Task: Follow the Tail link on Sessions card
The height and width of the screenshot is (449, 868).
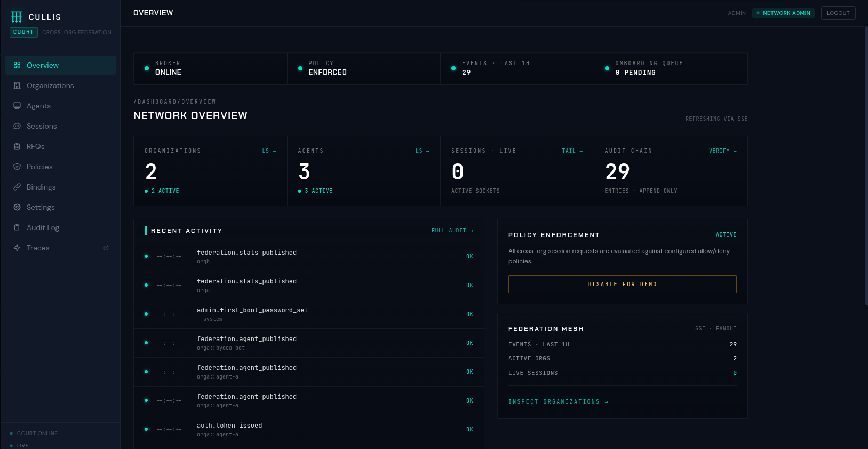Action: coord(572,151)
